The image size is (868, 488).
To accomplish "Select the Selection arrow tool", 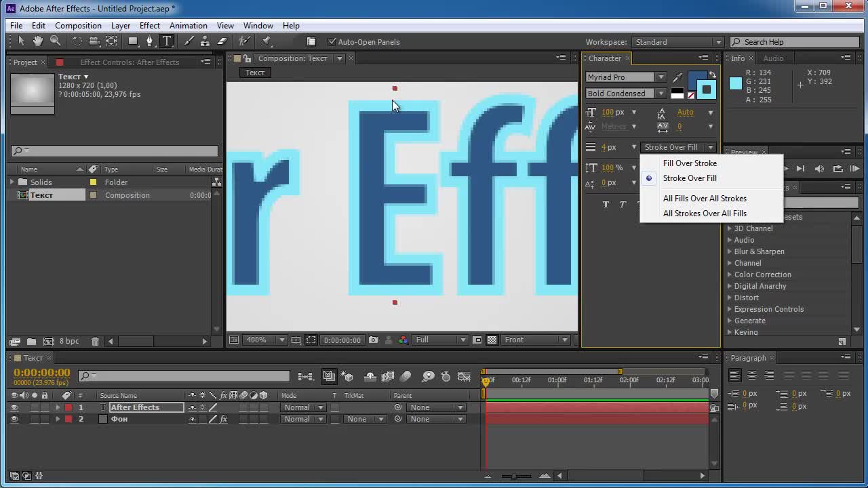I will tap(21, 41).
